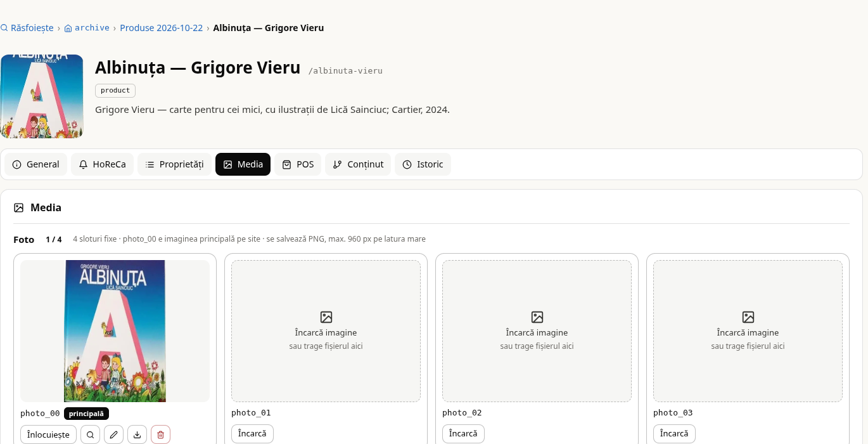Select the Media tab
This screenshot has width=868, height=444.
pos(243,164)
